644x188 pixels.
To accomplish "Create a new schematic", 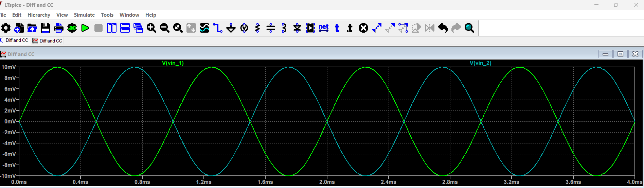I will (19, 28).
